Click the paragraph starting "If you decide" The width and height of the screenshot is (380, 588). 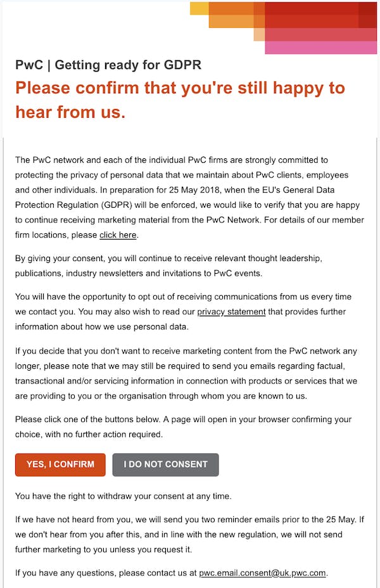pos(189,373)
